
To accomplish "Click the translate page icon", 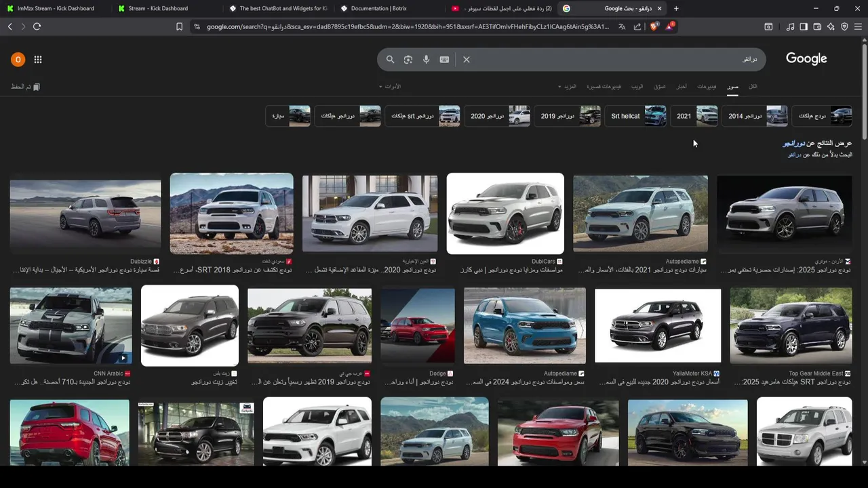I will 622,26.
